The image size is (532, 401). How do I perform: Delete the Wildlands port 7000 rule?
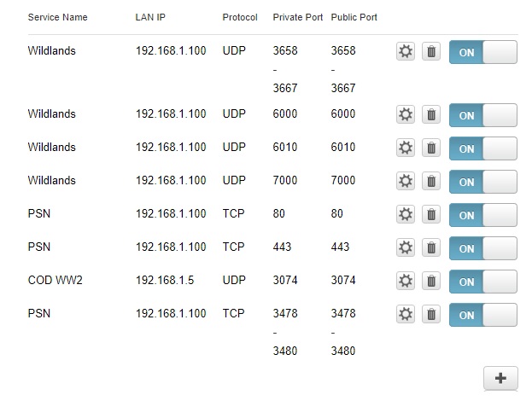click(x=431, y=182)
